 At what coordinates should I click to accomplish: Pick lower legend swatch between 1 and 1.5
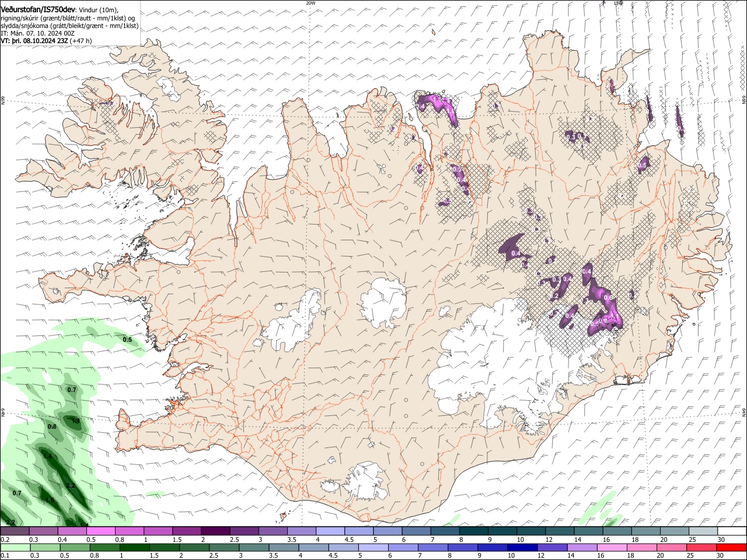pos(134,548)
